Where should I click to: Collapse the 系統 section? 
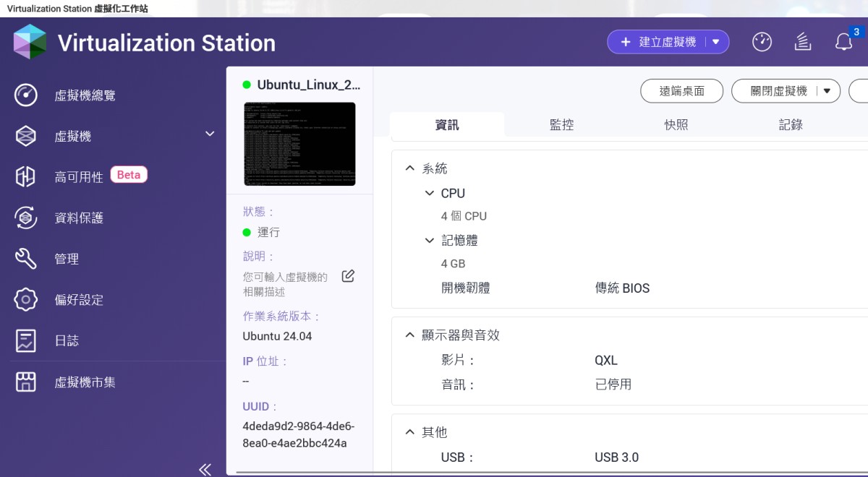click(410, 168)
